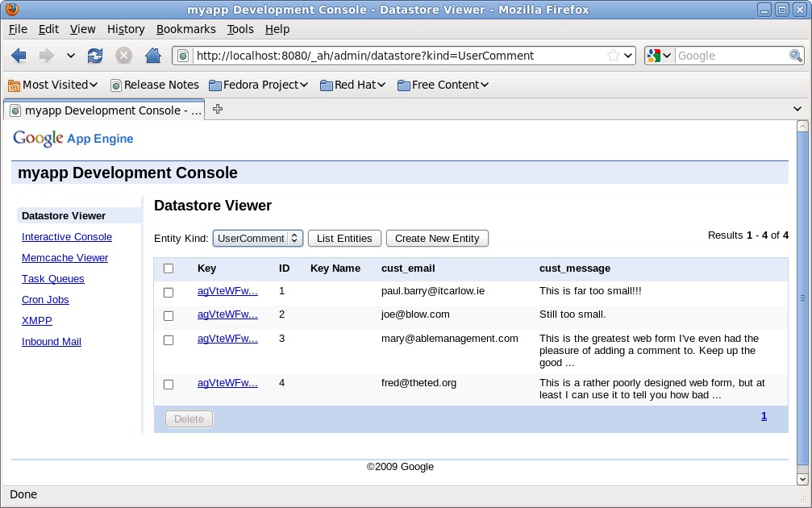
Task: Open a new tab with plus icon
Action: click(218, 110)
